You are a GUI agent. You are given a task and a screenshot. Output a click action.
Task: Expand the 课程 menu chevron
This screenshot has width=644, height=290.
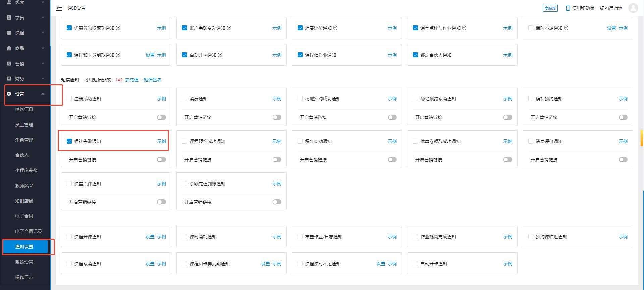(43, 33)
